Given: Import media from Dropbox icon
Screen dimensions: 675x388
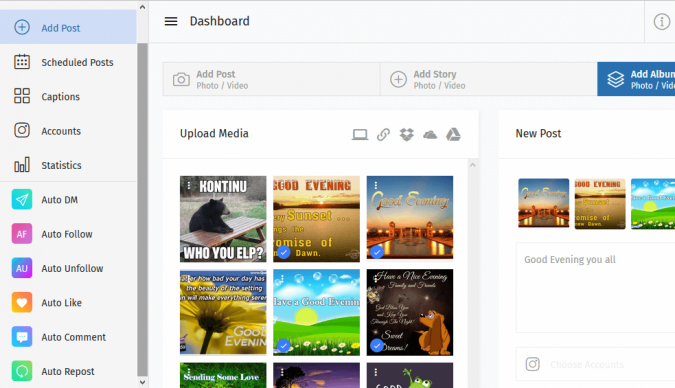Looking at the screenshot, I should (406, 135).
